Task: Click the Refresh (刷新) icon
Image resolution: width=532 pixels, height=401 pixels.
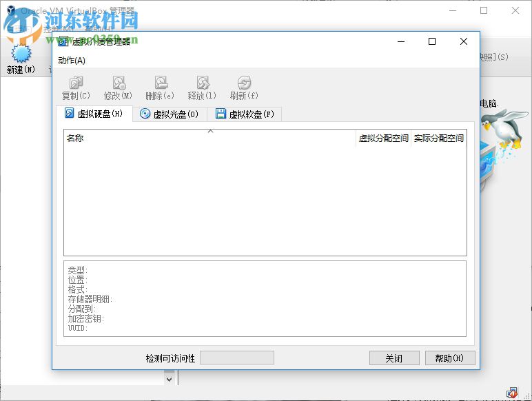Action: (244, 83)
